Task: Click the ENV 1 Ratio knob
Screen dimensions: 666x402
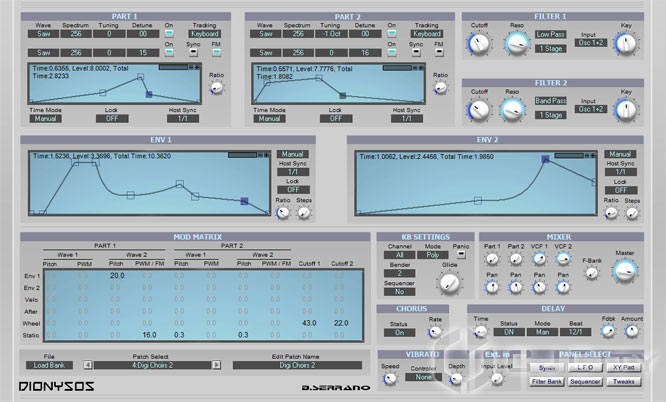Action: coord(283,212)
